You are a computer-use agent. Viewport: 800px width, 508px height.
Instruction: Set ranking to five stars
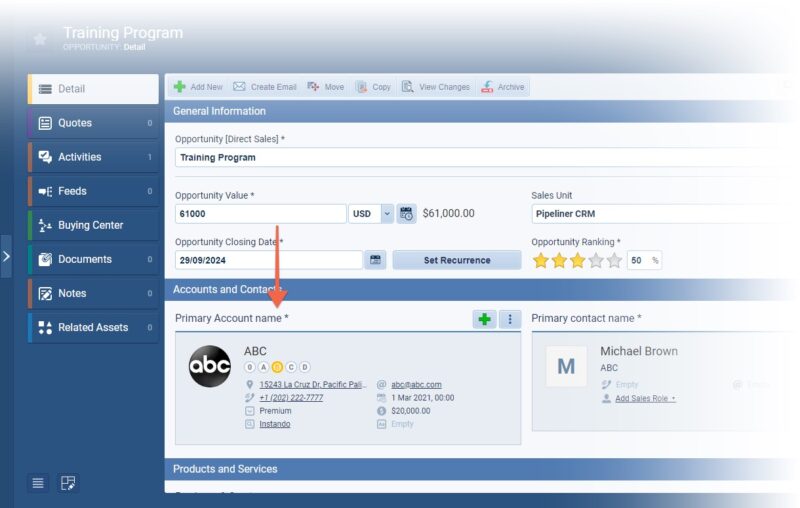pos(614,261)
